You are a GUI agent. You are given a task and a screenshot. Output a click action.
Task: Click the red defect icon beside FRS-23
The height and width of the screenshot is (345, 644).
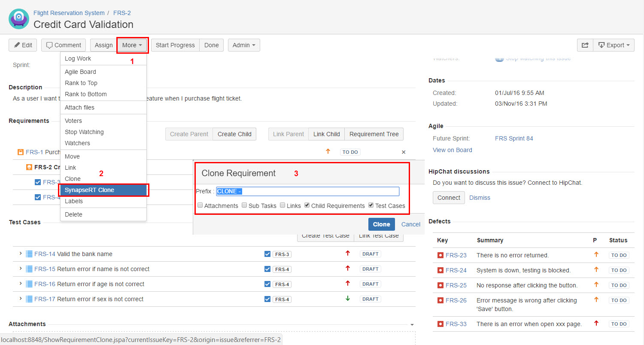click(x=440, y=255)
